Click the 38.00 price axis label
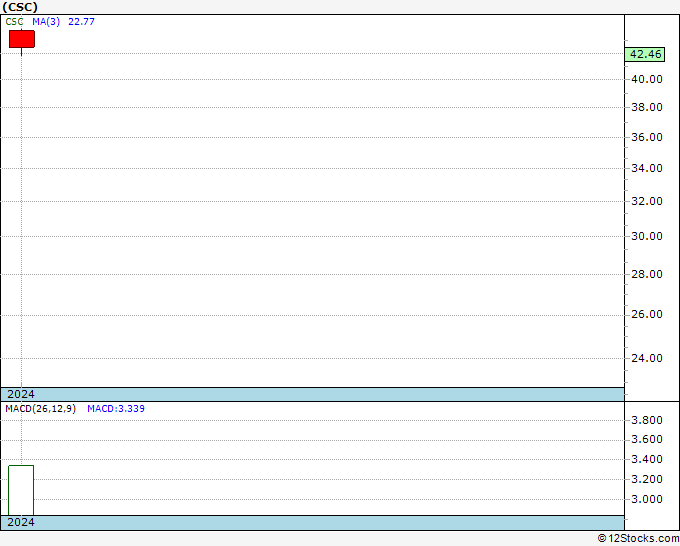Viewport: 680px width, 546px height. 647,107
